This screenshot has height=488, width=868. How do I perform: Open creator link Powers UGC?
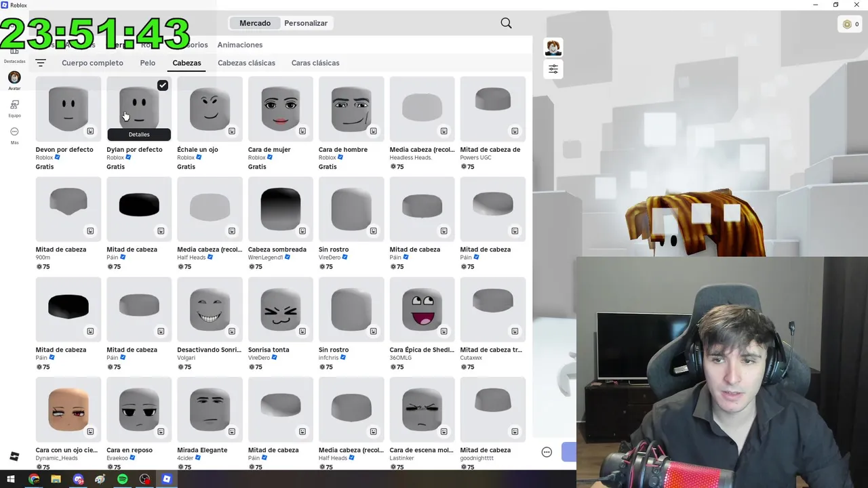tap(475, 158)
